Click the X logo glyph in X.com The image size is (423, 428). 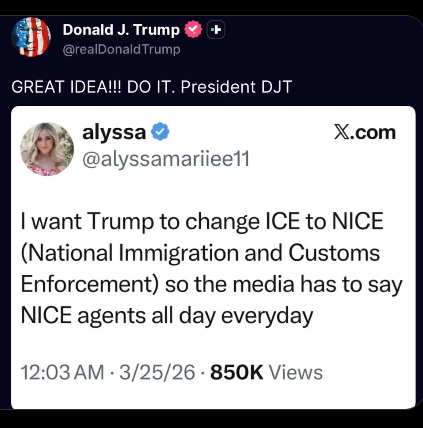340,133
